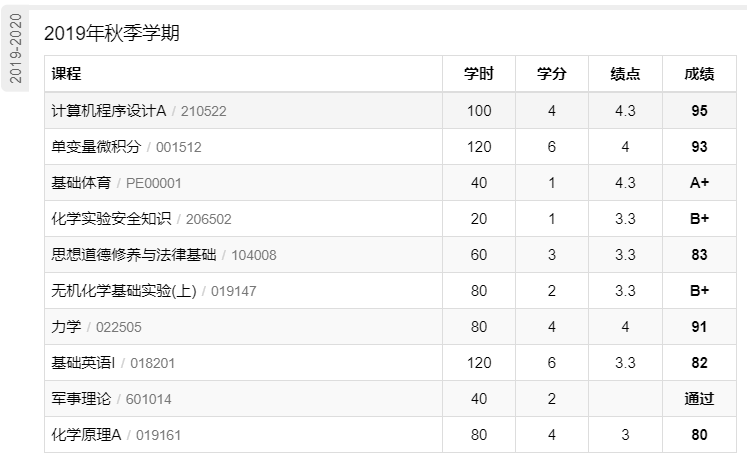This screenshot has height=464, width=747.
Task: Click the A+ grade for 基础体育
Action: coord(699,182)
